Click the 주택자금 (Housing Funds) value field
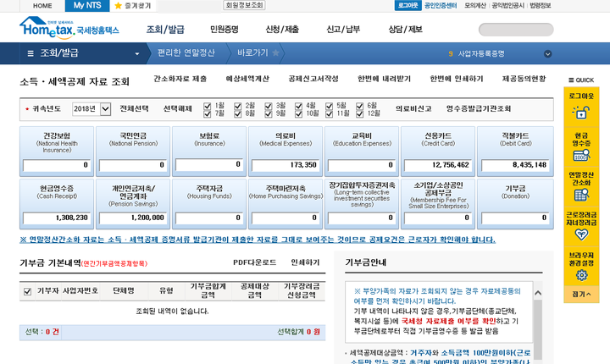 [x=209, y=218]
